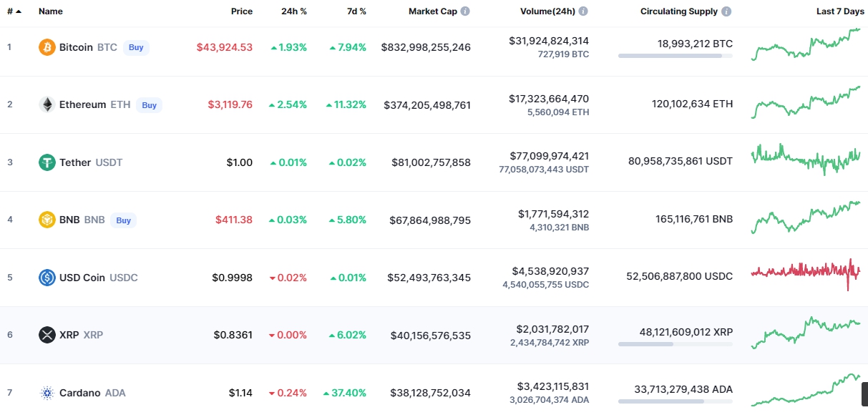868x420 pixels.
Task: Click Bitcoin's 24h change 1.93%
Action: pos(288,47)
